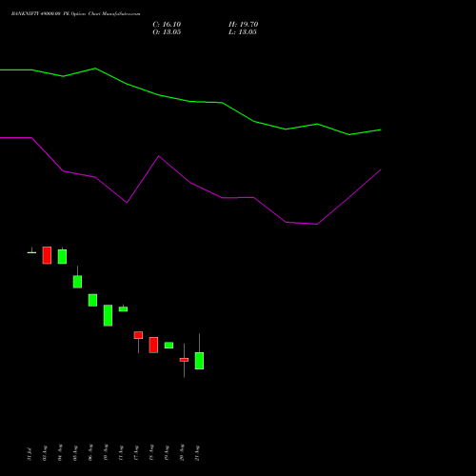The height and width of the screenshot is (476, 476).
Task: Click the "31 Jul" date axis label
Action: (30, 453)
